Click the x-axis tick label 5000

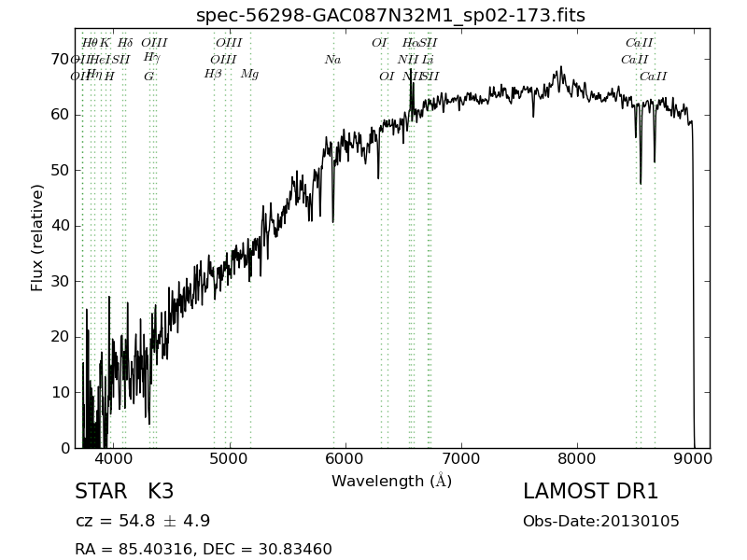230,459
